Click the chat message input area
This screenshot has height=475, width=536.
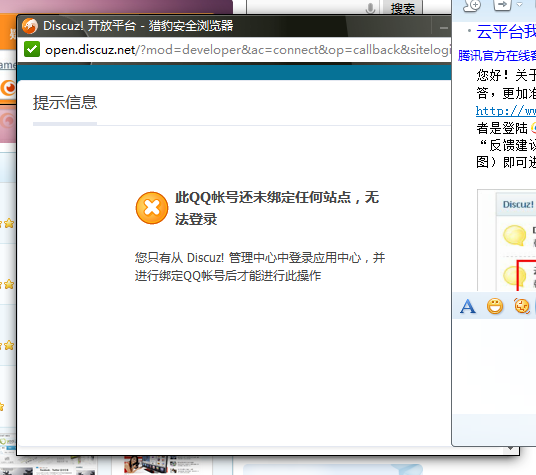[494, 366]
